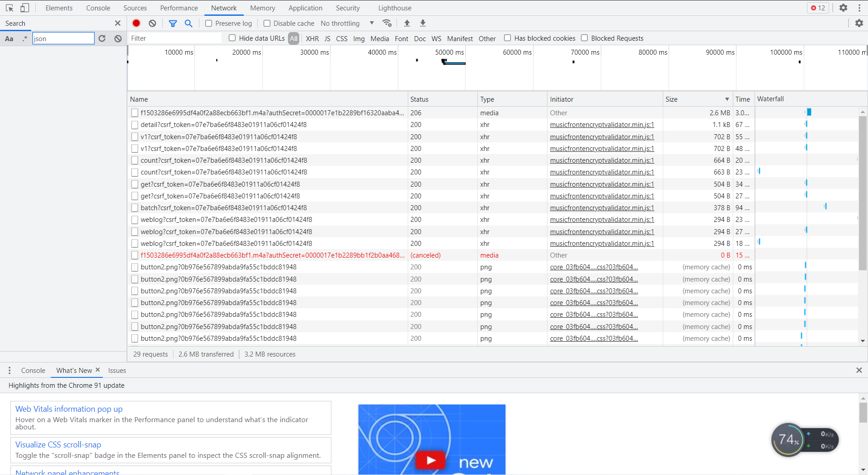Open the Sources tab
The height and width of the screenshot is (475, 868).
click(135, 8)
